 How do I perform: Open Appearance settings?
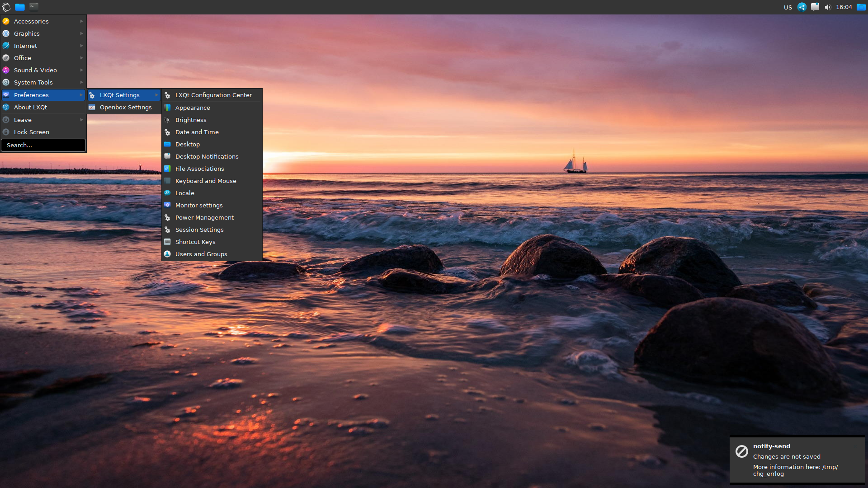212,108
